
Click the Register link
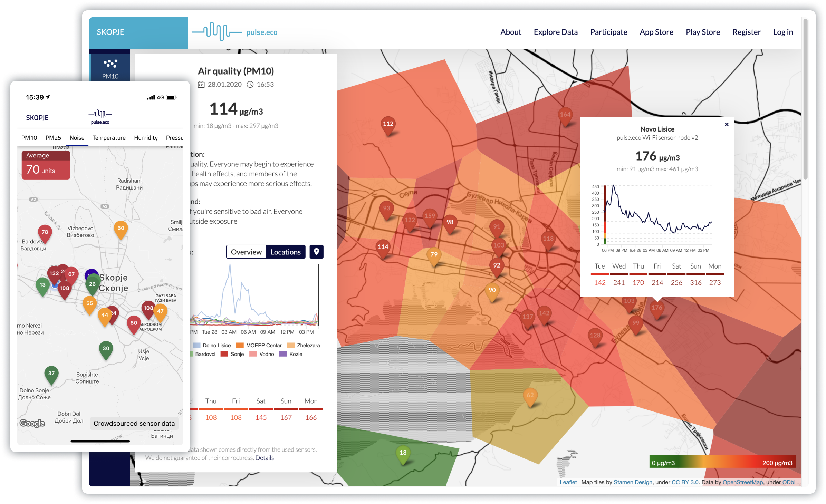pos(746,32)
